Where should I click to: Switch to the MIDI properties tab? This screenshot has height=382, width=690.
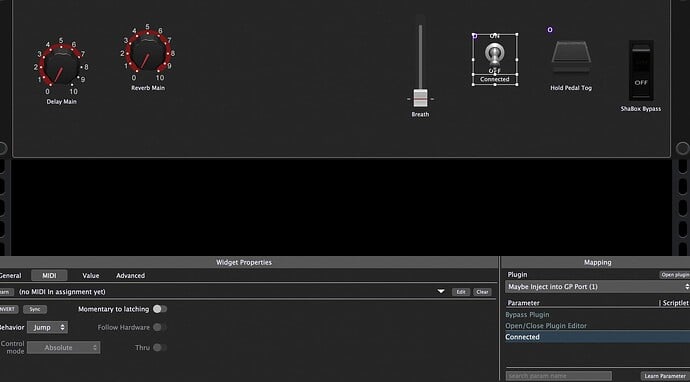49,275
